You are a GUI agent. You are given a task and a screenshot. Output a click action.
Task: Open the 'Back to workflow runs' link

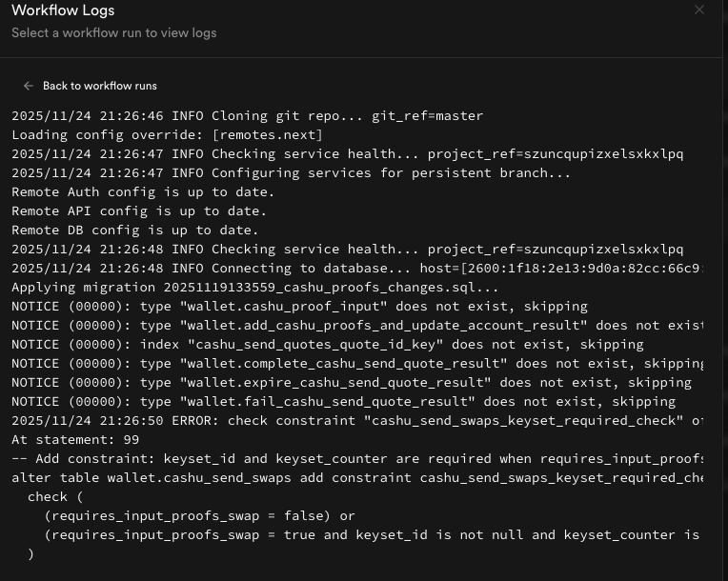pyautogui.click(x=99, y=86)
